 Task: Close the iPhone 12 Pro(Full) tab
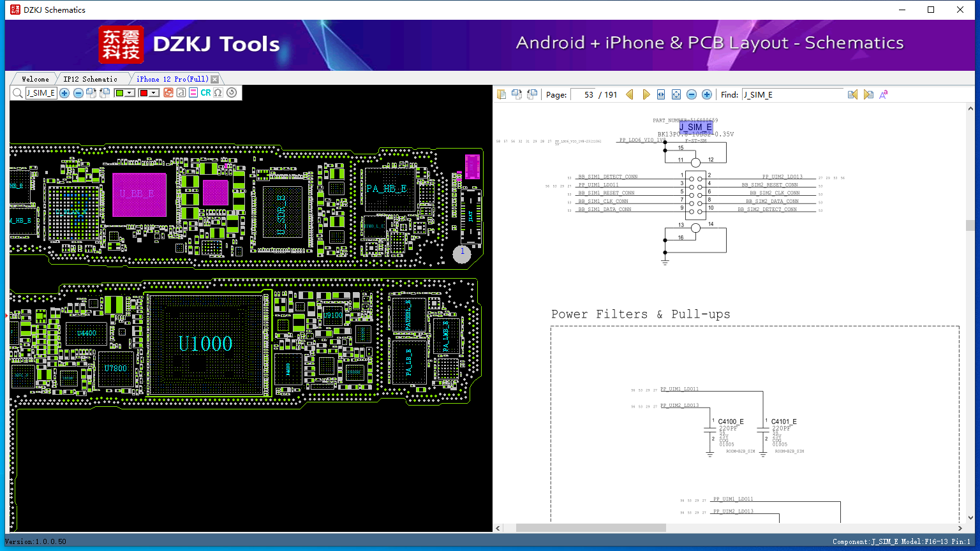[x=215, y=79]
